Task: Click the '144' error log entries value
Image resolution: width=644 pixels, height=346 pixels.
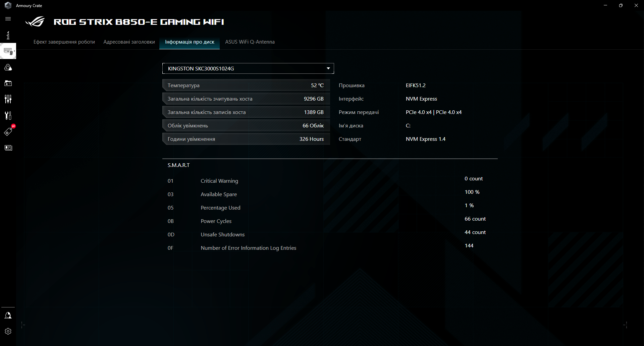Action: [x=469, y=246]
